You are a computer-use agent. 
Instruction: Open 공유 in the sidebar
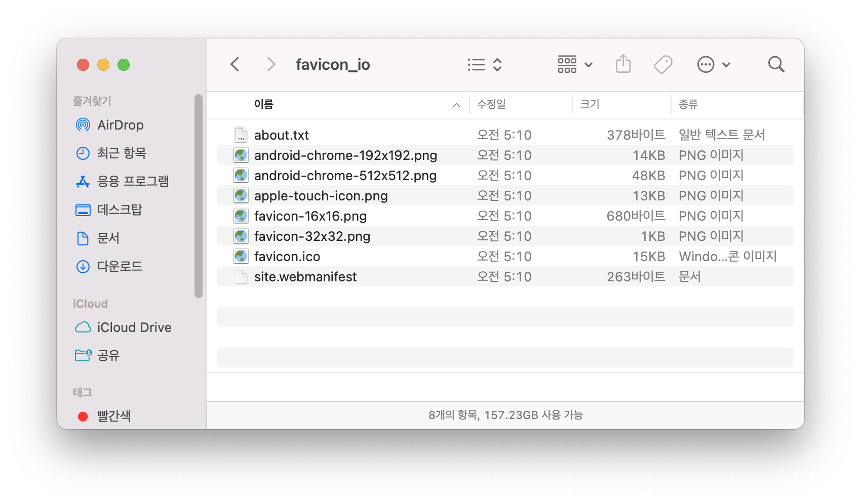[x=108, y=356]
